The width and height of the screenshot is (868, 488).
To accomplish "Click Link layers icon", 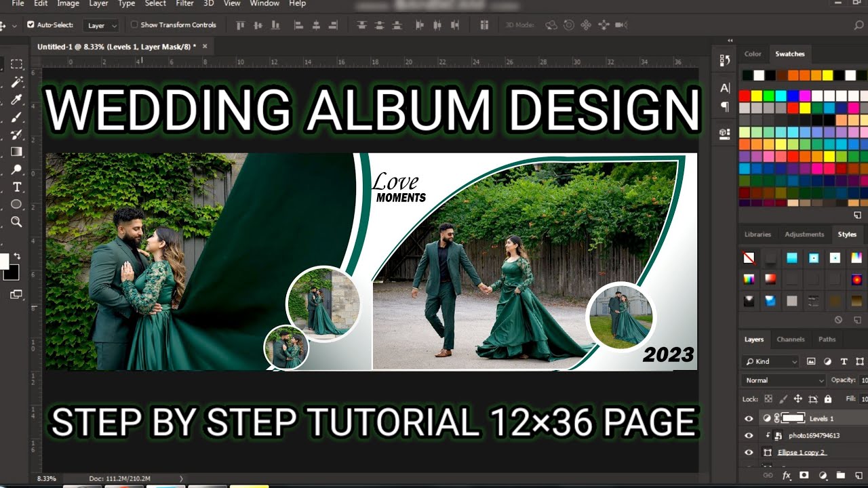I will tap(768, 476).
